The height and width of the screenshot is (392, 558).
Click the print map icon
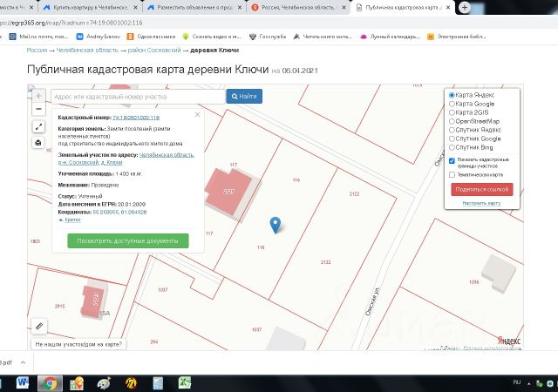38,142
